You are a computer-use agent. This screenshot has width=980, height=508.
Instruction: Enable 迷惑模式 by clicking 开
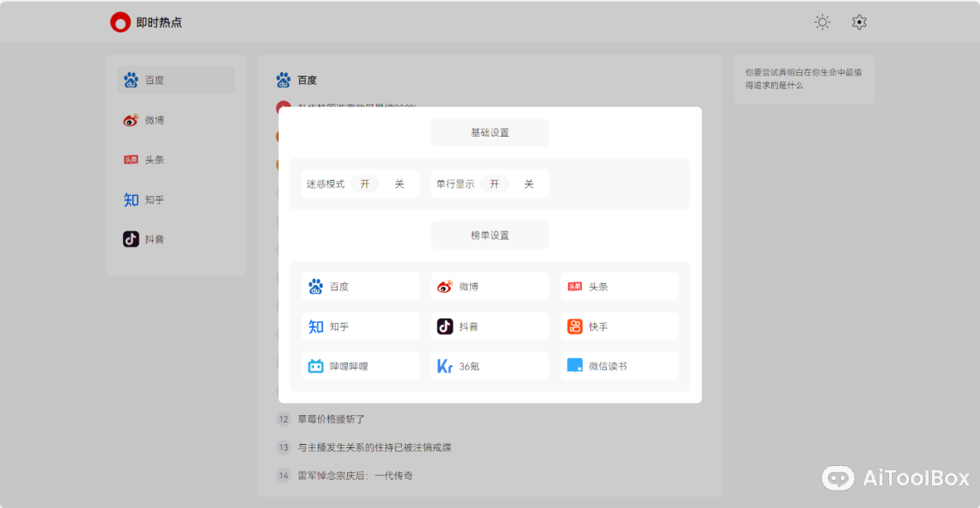[365, 183]
